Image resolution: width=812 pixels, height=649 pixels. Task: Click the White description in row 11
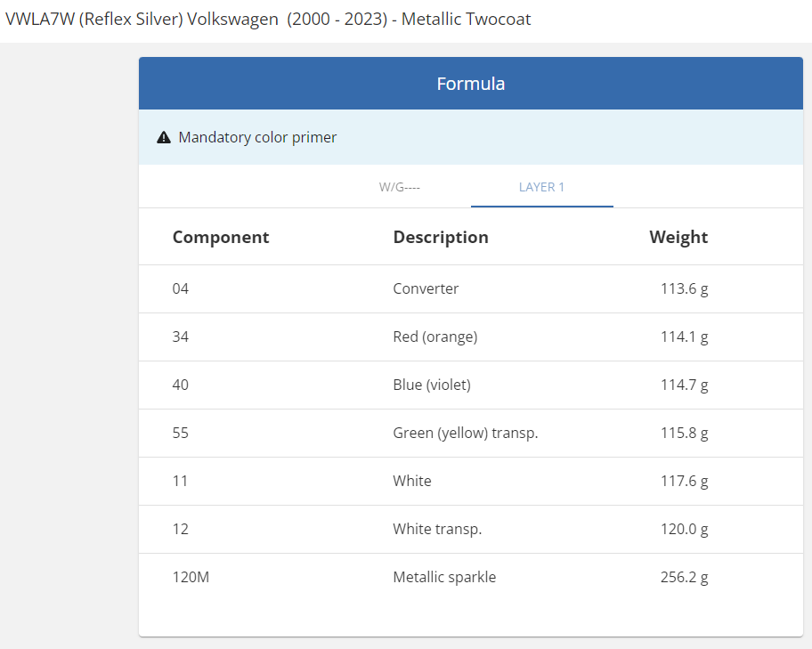(x=412, y=481)
